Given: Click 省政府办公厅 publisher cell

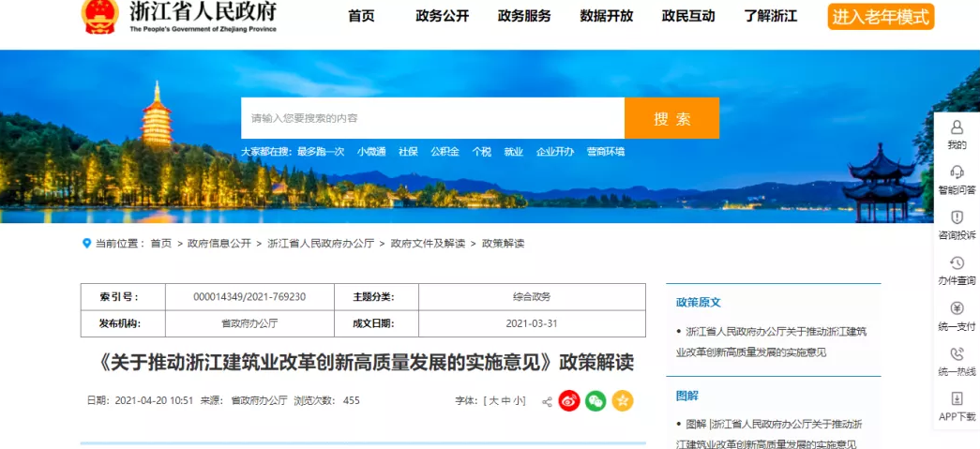Looking at the screenshot, I should [249, 324].
